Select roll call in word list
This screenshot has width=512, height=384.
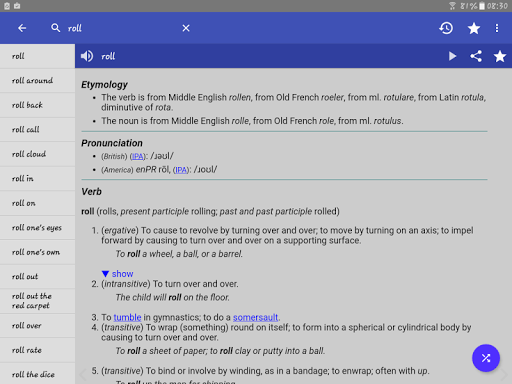37,130
